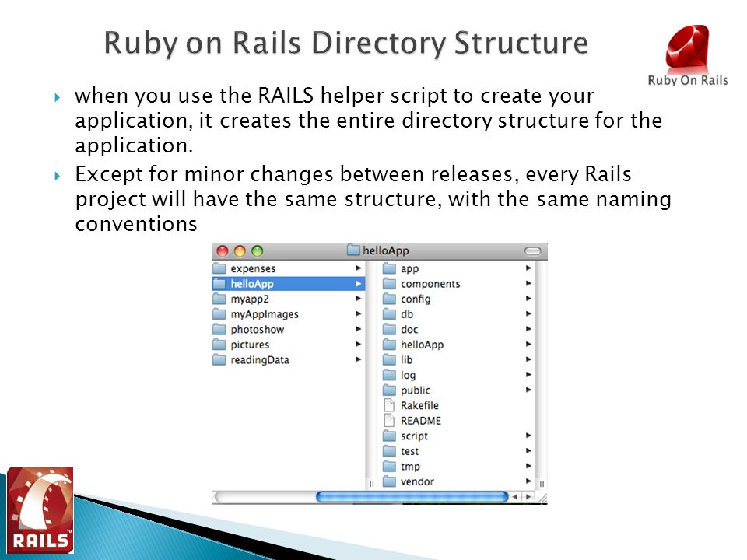The image size is (747, 560).
Task: Click the scroll right arrow button
Action: click(x=528, y=497)
